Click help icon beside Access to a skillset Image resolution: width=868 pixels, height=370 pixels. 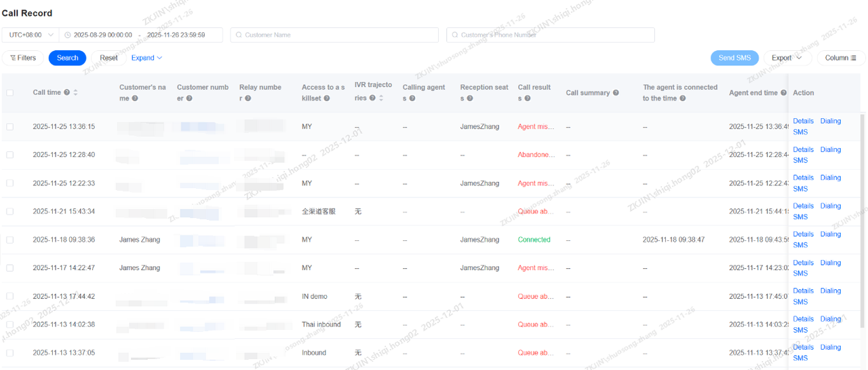326,98
